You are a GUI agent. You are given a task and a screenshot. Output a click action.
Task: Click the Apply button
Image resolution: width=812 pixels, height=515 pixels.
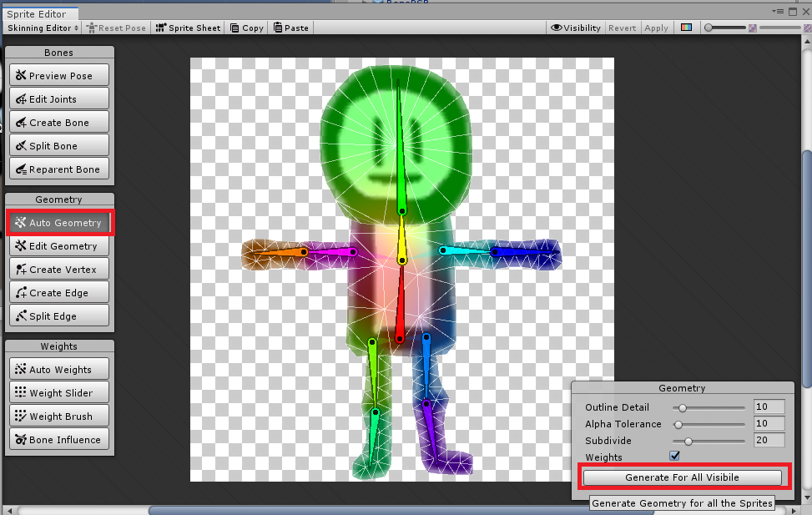[x=656, y=28]
